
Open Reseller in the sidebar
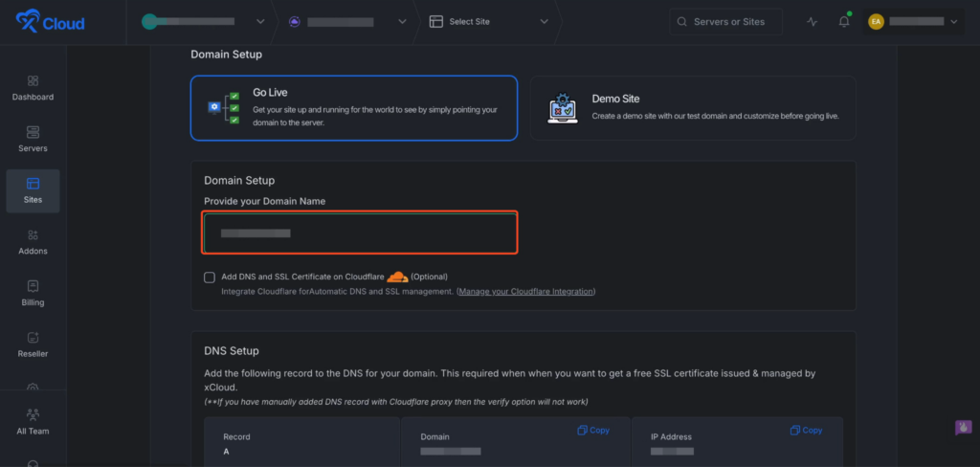coord(33,345)
